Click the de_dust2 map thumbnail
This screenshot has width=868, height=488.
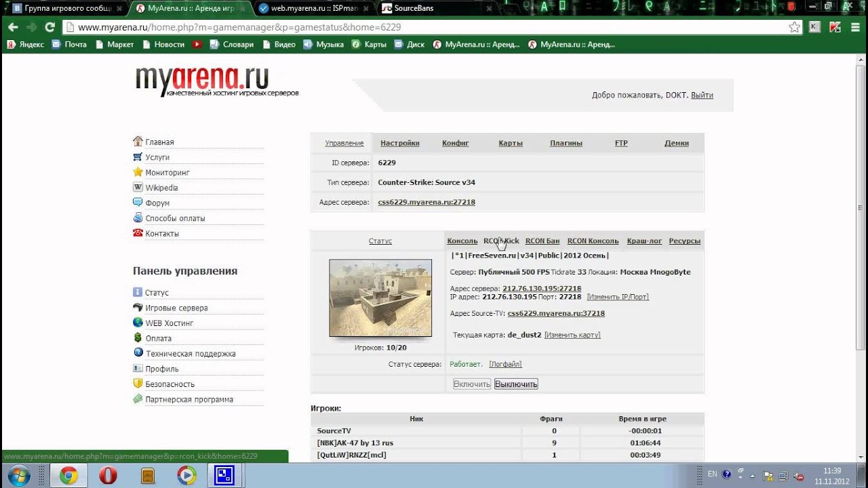coord(380,298)
